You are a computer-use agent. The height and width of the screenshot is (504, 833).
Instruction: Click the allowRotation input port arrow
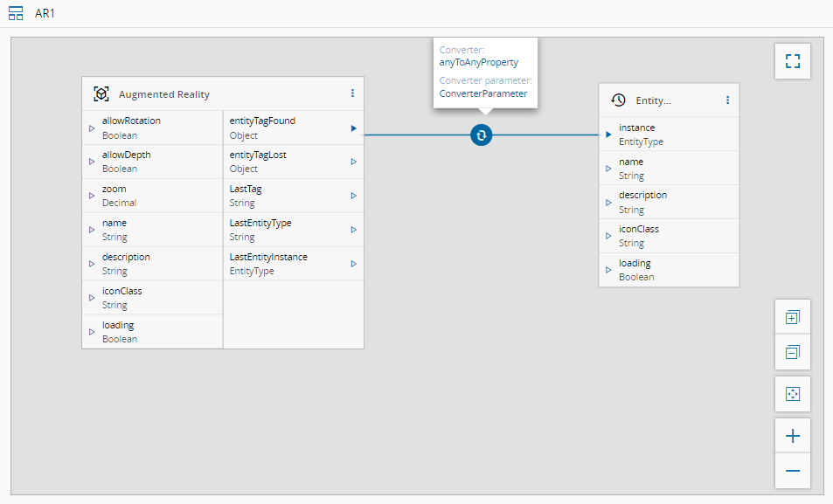[92, 128]
